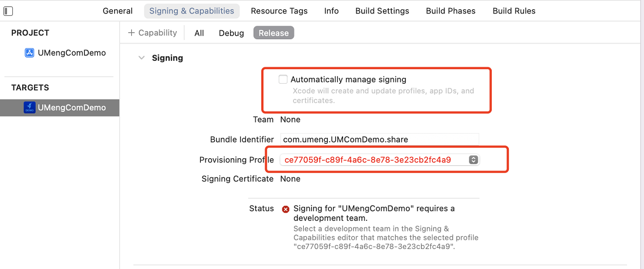Select the All configuration filter

point(199,33)
